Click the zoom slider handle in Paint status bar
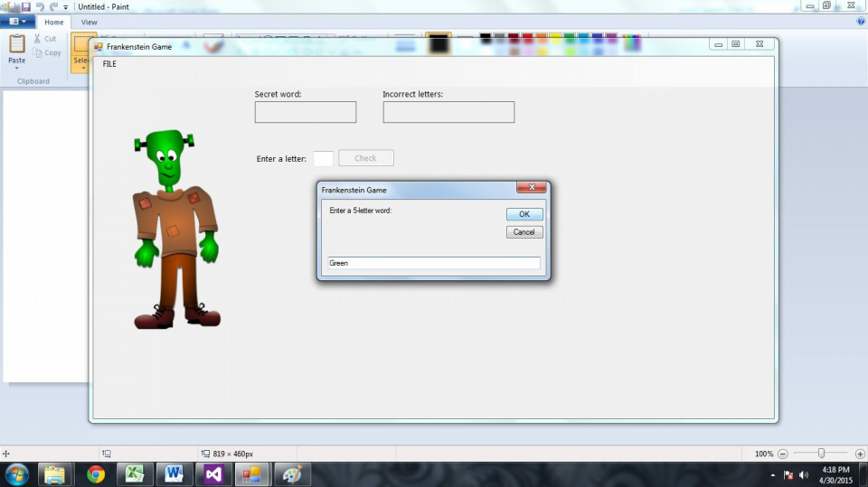Viewport: 868px width, 487px height. (822, 454)
